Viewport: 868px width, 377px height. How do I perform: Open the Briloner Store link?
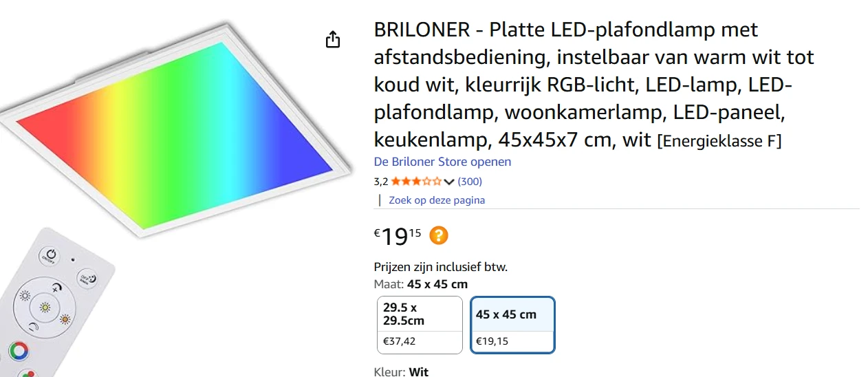pyautogui.click(x=442, y=162)
